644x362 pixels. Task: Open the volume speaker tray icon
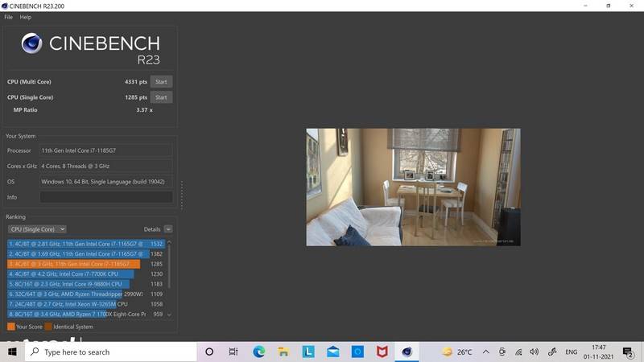(x=535, y=352)
